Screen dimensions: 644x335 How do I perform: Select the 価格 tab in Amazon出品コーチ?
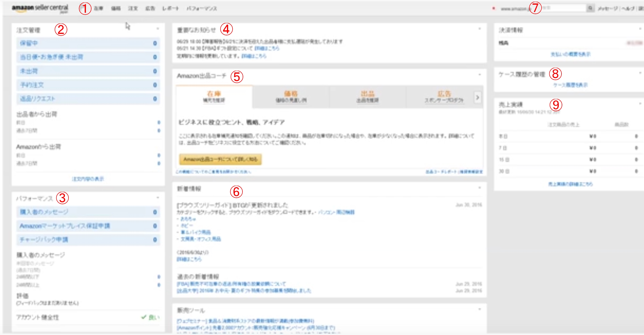tap(291, 97)
